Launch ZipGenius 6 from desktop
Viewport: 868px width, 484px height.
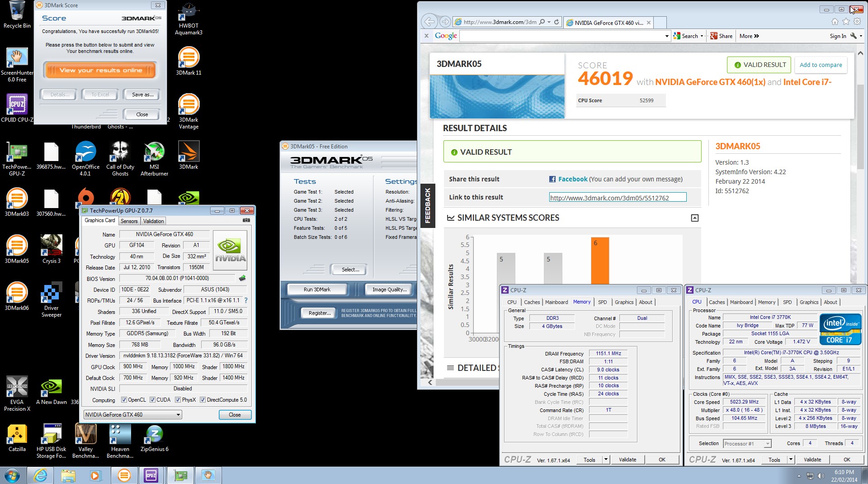[x=154, y=438]
